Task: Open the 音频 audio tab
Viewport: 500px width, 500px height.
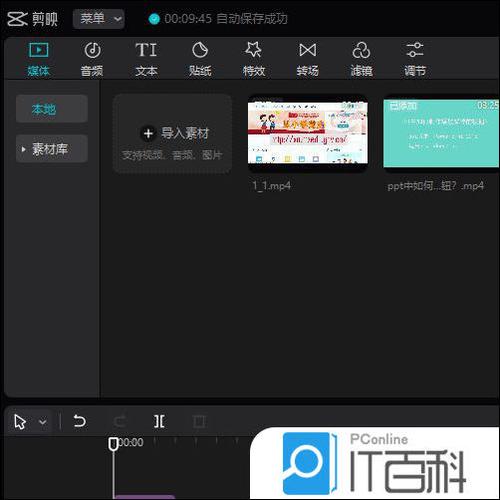Action: [92, 60]
